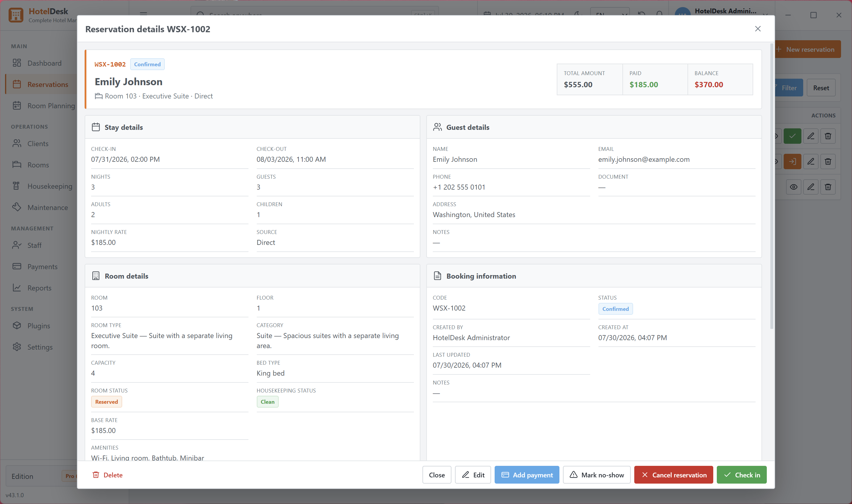Image resolution: width=852 pixels, height=504 pixels.
Task: Click the check-out value 08/03/2026, 11:00 AM
Action: click(291, 159)
